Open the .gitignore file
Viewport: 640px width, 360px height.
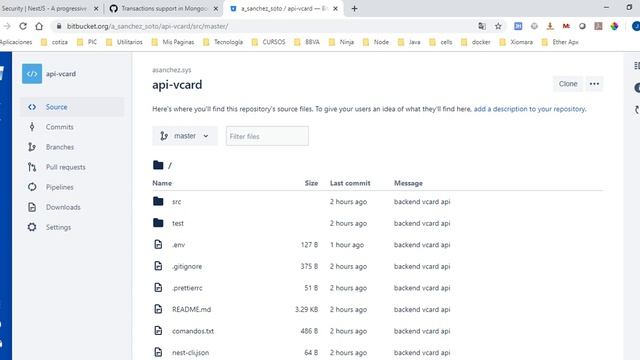(187, 267)
